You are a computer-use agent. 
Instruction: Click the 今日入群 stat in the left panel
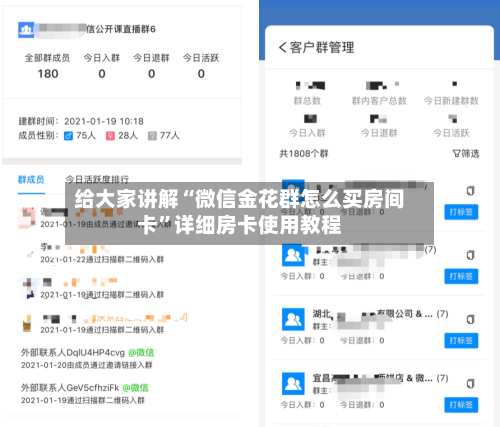point(102,66)
